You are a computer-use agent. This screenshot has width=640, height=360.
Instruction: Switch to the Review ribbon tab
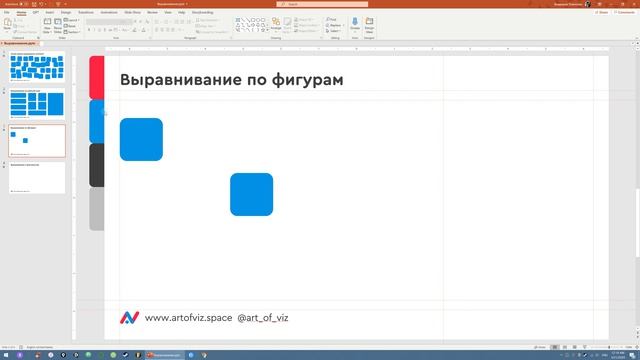[152, 13]
